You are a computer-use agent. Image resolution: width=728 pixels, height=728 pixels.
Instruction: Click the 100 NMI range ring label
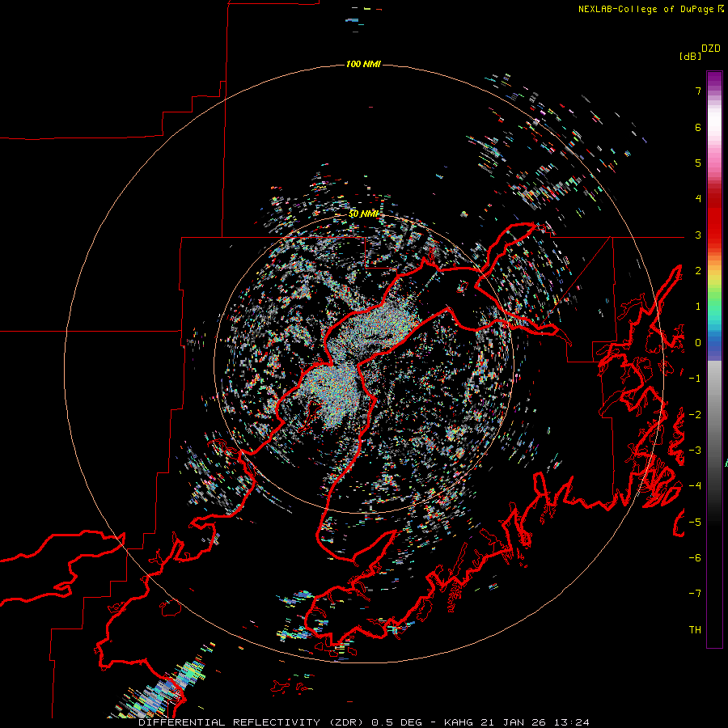pyautogui.click(x=363, y=64)
